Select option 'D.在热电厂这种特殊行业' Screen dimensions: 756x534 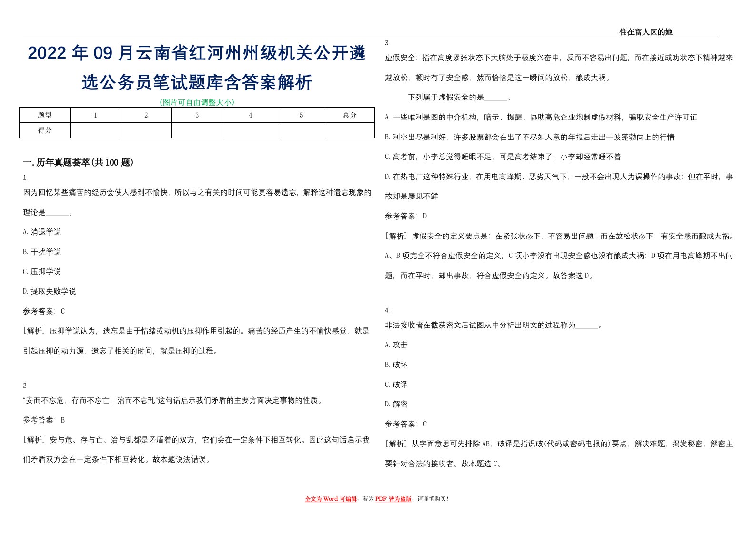[559, 186]
